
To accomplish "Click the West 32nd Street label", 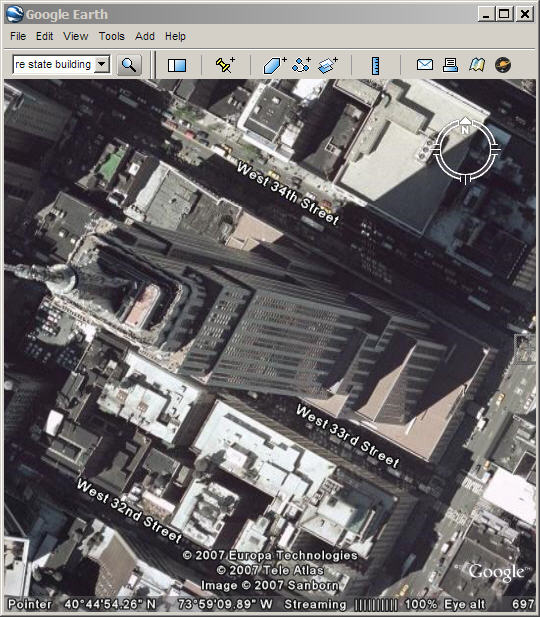I will point(129,510).
